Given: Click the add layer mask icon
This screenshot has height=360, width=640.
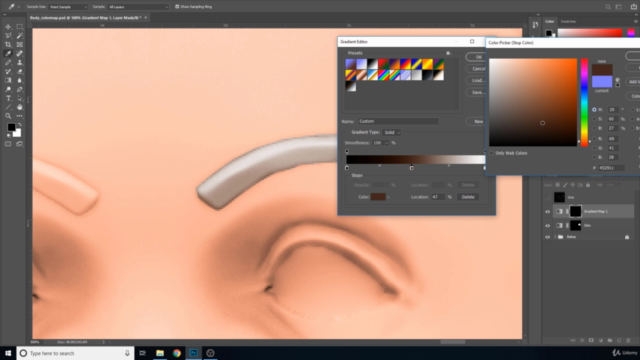Looking at the screenshot, I should pyautogui.click(x=591, y=340).
